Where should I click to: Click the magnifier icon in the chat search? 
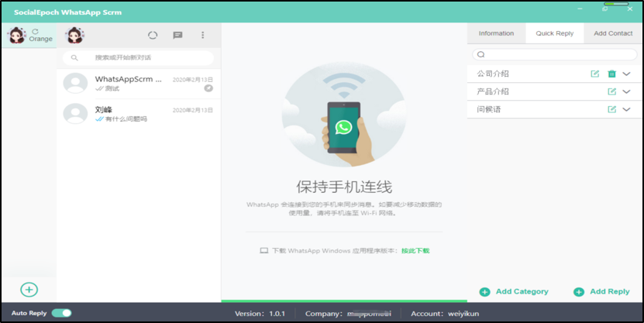74,58
